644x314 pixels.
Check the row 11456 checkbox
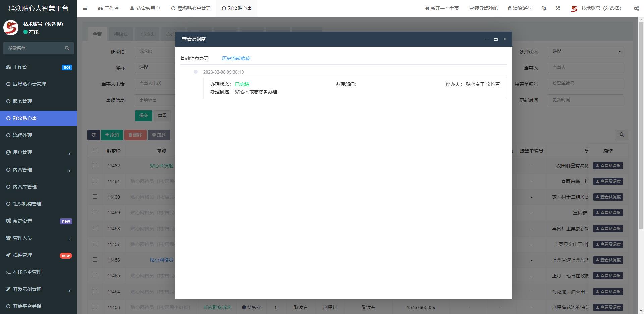pos(95,260)
